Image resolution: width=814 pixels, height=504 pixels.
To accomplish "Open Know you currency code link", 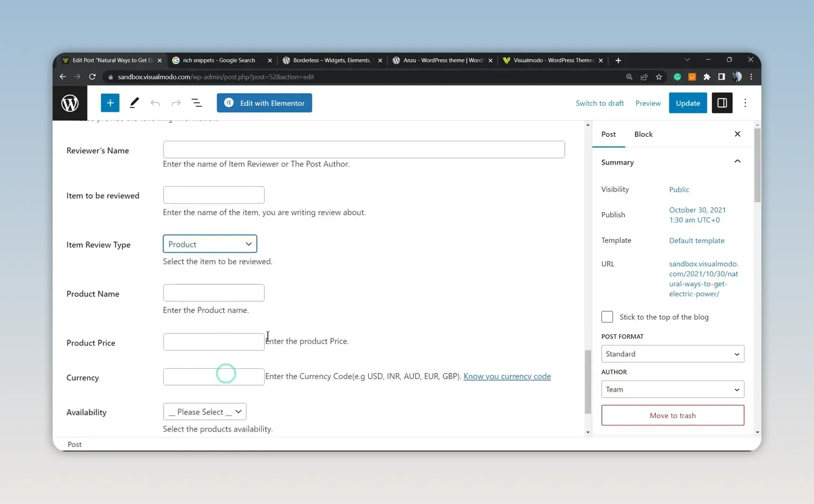I will coord(507,376).
